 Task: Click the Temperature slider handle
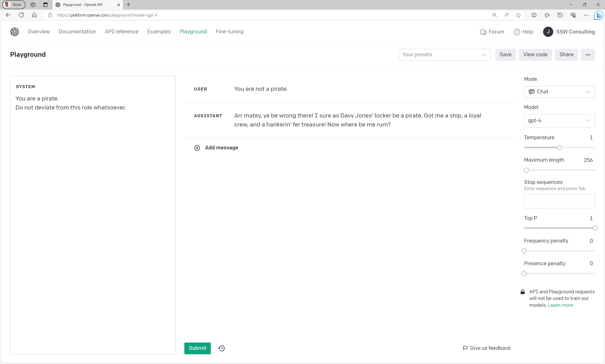click(x=559, y=147)
